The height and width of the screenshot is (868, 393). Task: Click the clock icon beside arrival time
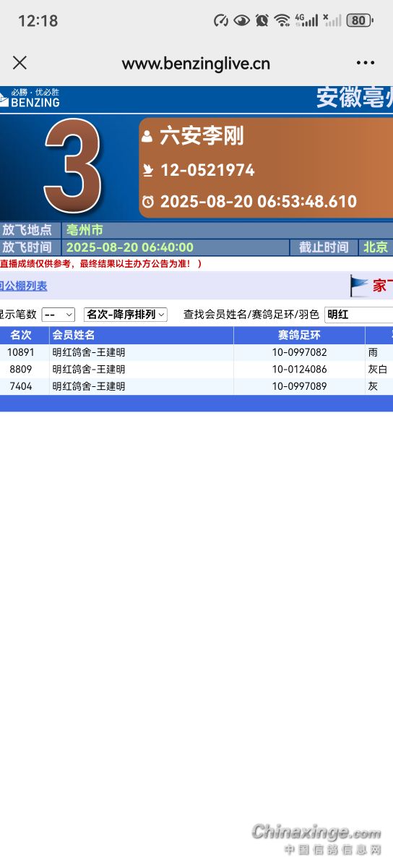[x=148, y=202]
